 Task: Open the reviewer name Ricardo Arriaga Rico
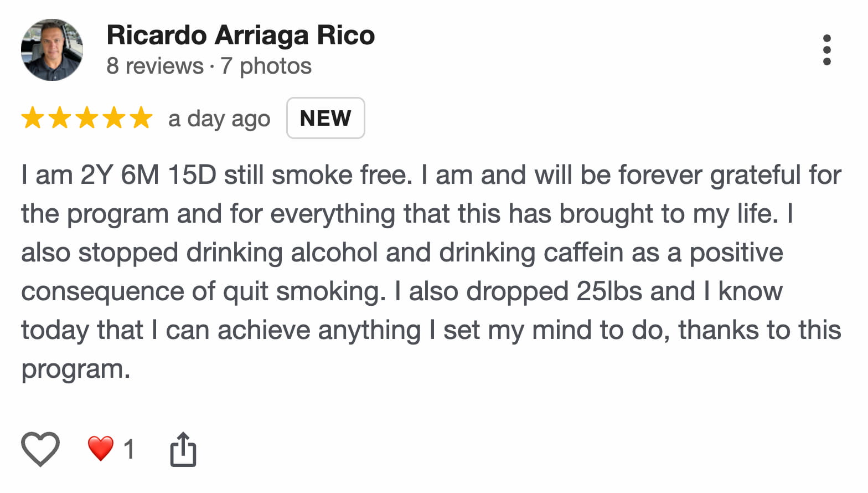240,35
